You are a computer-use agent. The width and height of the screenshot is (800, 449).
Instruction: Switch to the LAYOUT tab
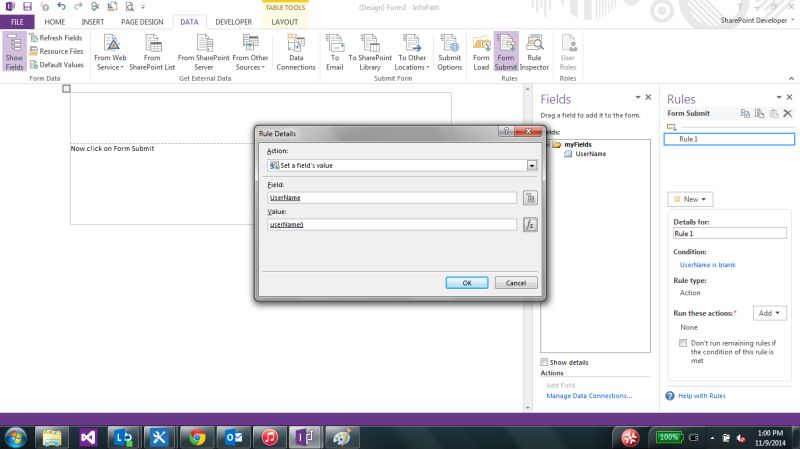(284, 22)
